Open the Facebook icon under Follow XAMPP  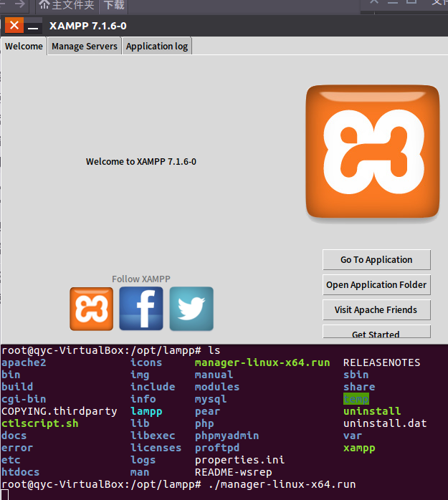point(141,308)
